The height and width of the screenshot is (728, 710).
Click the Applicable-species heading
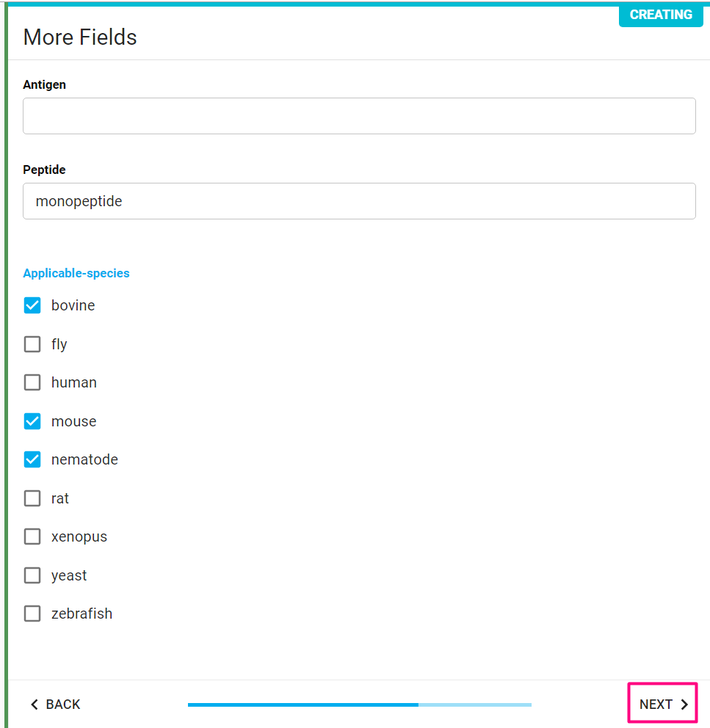click(76, 273)
